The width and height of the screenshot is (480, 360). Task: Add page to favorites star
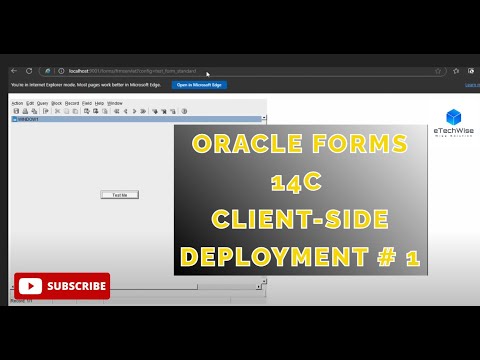pyautogui.click(x=438, y=71)
